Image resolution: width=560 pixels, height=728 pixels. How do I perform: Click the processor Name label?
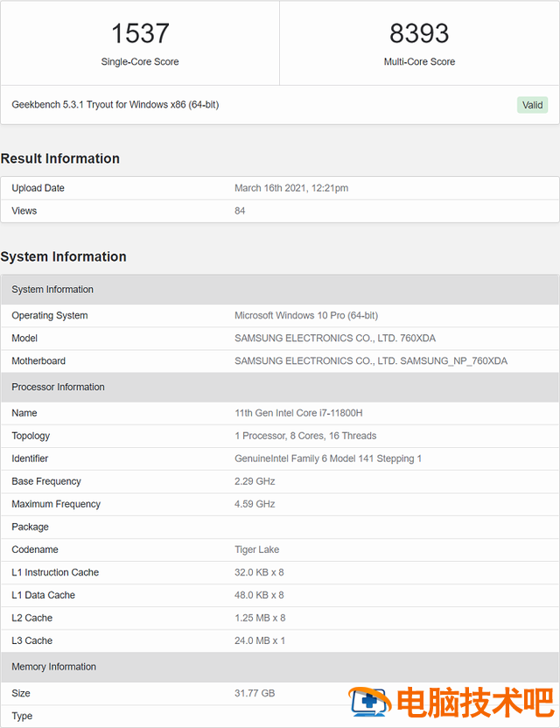24,413
